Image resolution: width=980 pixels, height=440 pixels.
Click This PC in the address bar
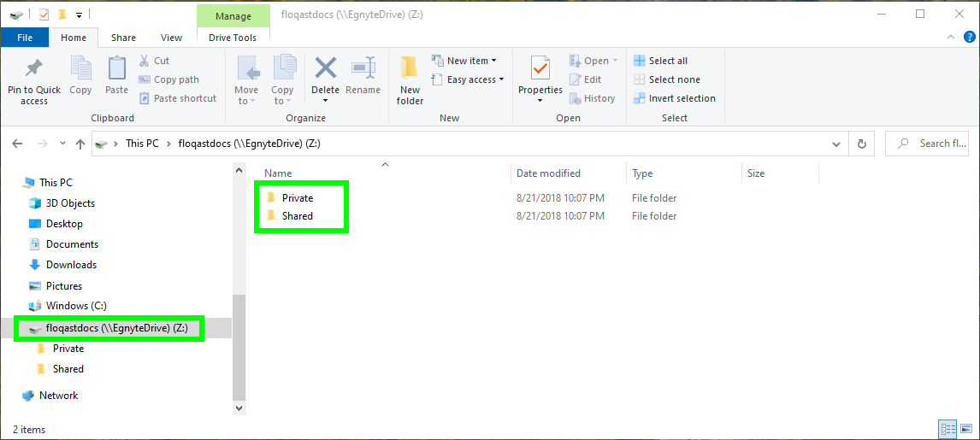point(142,144)
